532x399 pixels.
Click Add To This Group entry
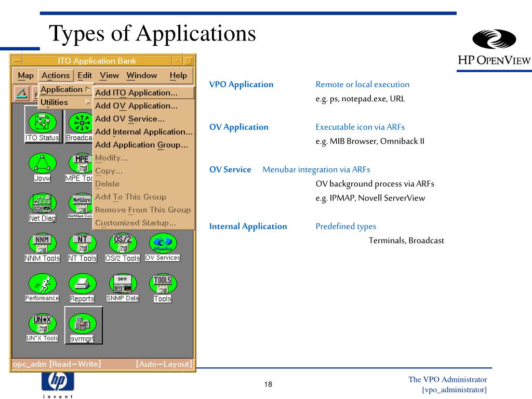click(x=143, y=197)
